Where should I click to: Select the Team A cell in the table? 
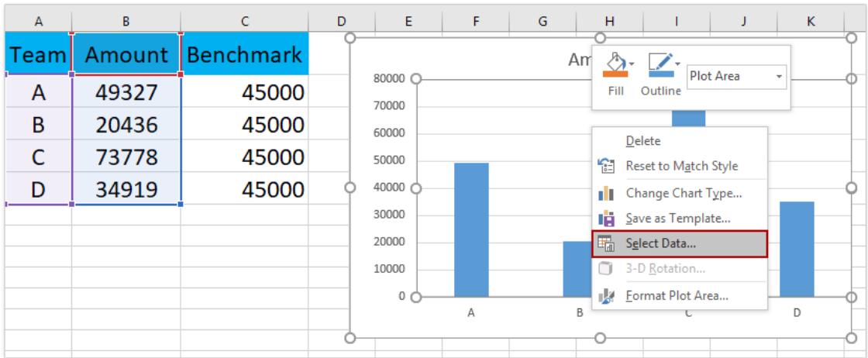point(38,92)
